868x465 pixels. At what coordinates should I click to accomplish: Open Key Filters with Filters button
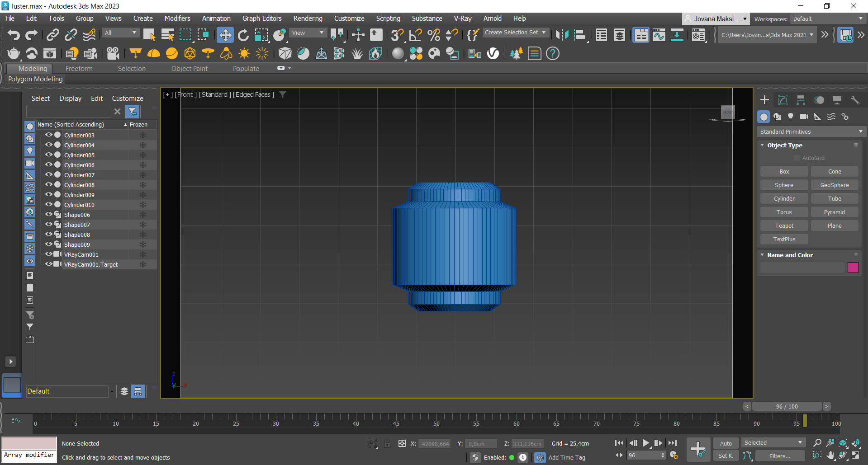point(780,456)
